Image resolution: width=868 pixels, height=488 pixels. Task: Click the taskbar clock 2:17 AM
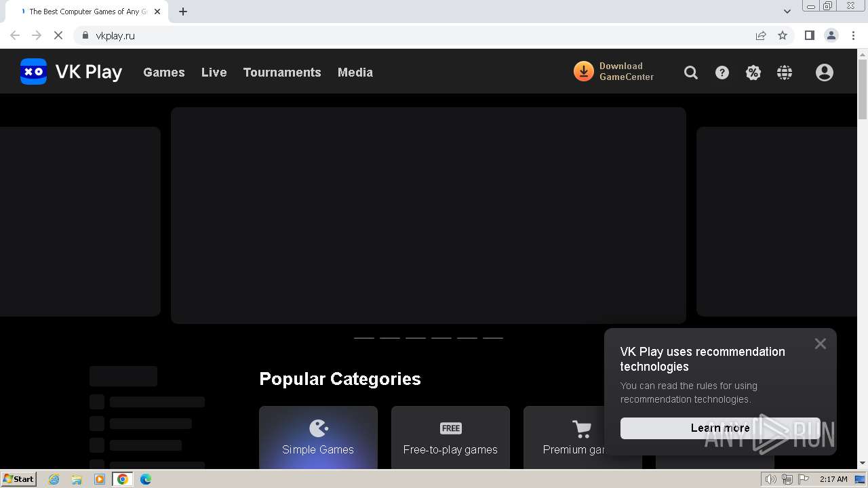[x=833, y=479]
